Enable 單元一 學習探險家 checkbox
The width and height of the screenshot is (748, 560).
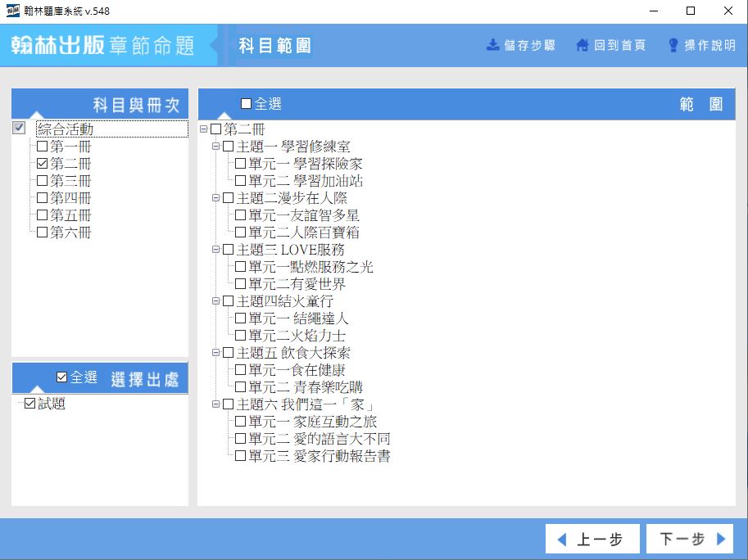[241, 164]
